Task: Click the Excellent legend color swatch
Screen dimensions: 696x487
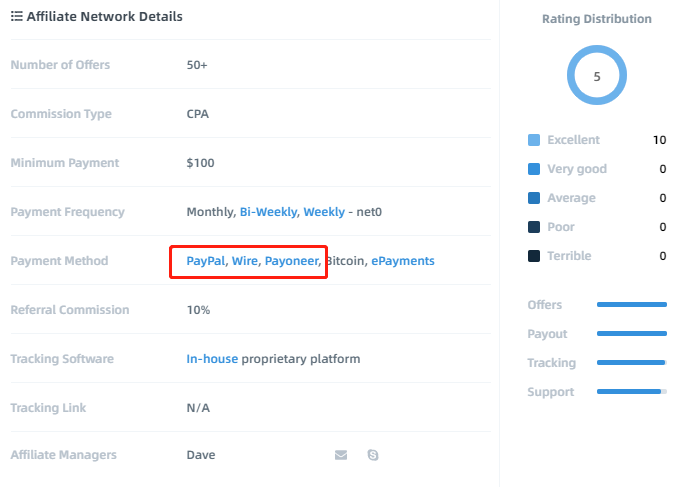Action: tap(534, 140)
